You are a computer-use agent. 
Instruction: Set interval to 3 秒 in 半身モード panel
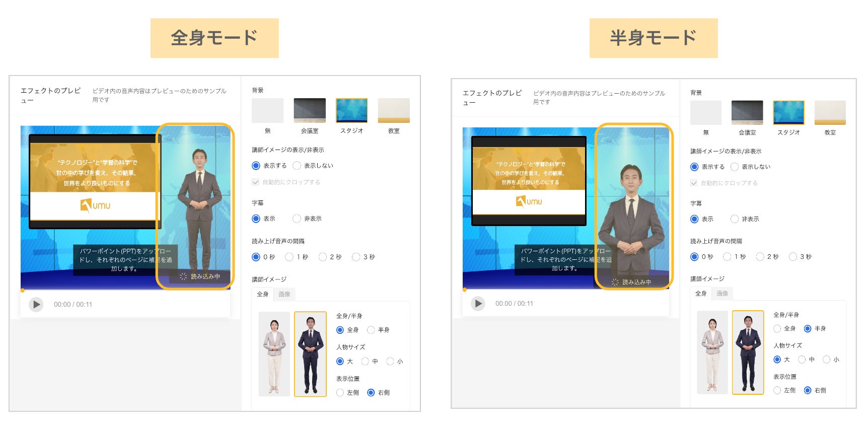coord(793,257)
